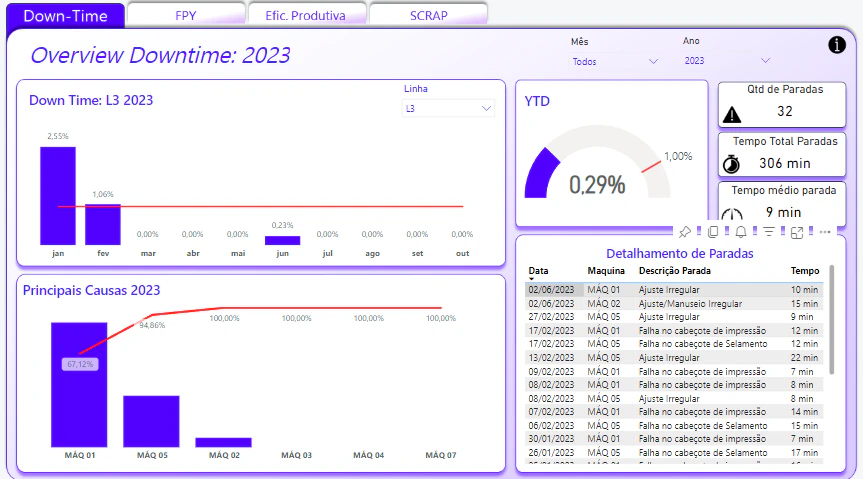The width and height of the screenshot is (863, 479).
Task: Click the '22 min' time cell
Action: pyautogui.click(x=805, y=357)
